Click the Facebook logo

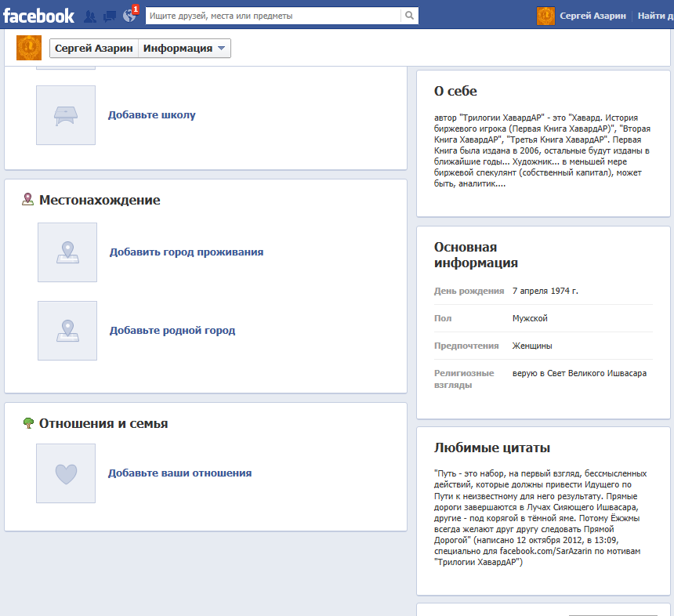click(x=38, y=16)
